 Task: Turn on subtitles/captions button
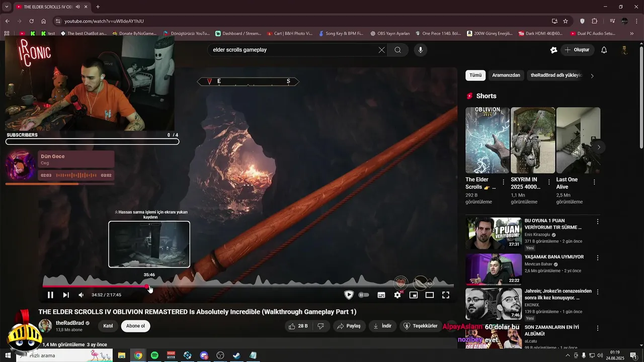(381, 295)
